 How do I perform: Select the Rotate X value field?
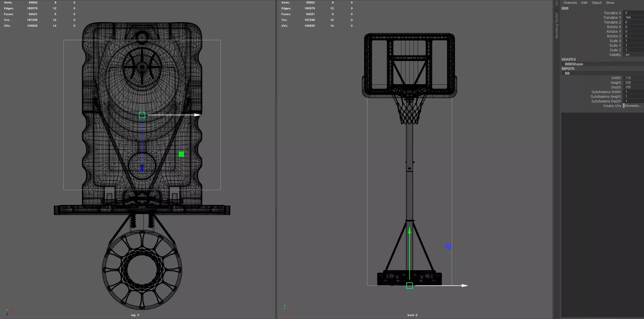pos(633,27)
